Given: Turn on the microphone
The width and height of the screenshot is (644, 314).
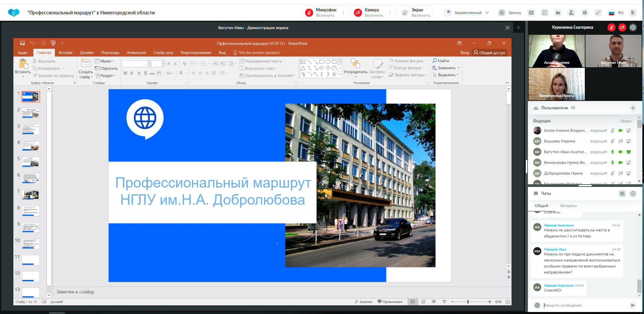Looking at the screenshot, I should click(x=309, y=13).
